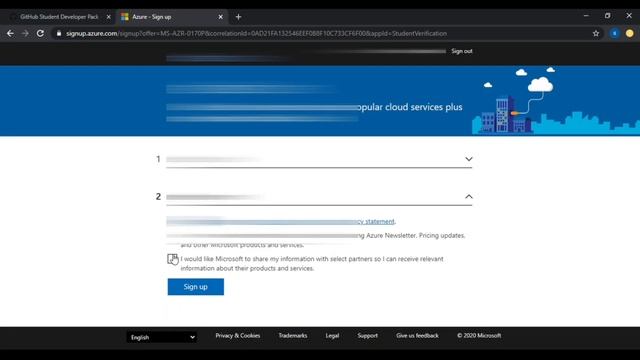Check the share information with partners box
640x360 pixels.
click(172, 259)
